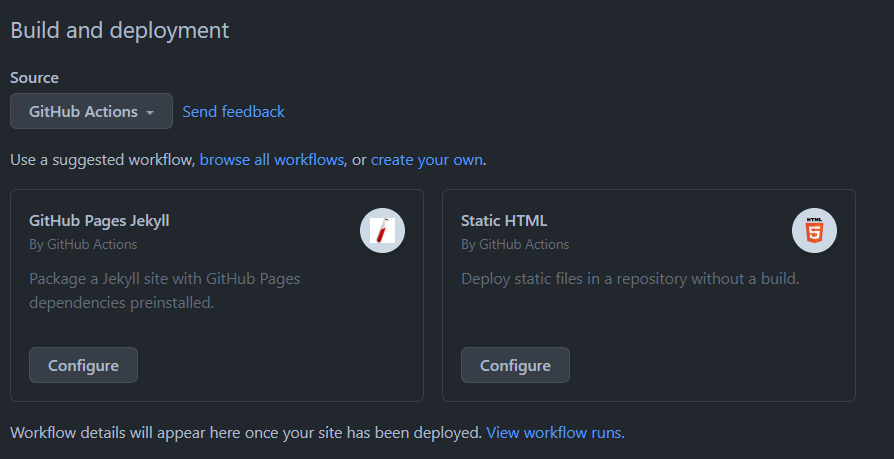Image resolution: width=894 pixels, height=459 pixels.
Task: Click the Jekyll test tube icon
Action: [382, 230]
